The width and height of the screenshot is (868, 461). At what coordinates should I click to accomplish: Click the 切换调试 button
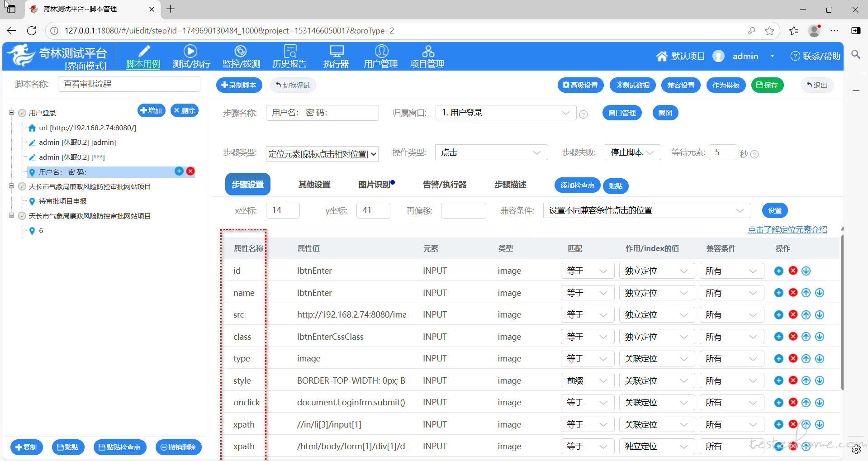293,85
